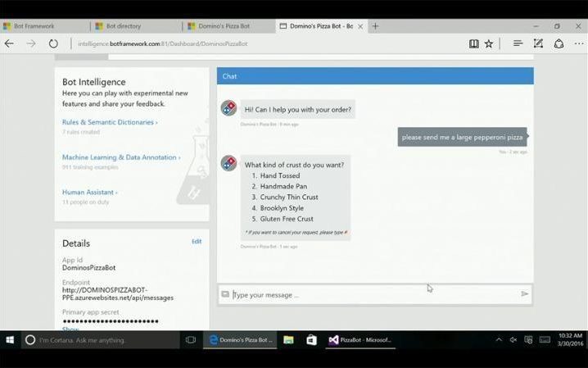Send the chat message with arrow icon
Screen dimensions: 588x368
point(524,293)
